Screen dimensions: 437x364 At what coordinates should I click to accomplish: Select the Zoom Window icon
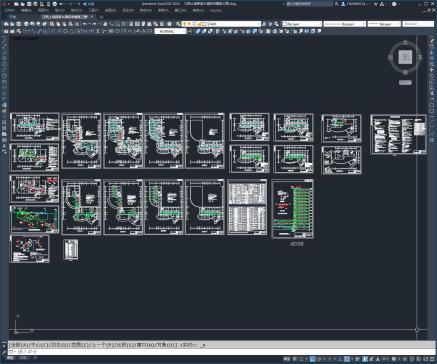coord(118,24)
